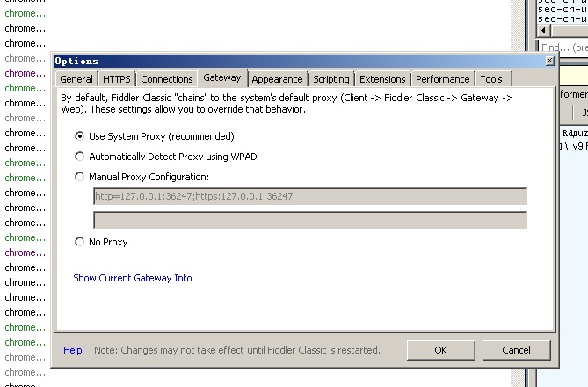Switch to the General tab

(x=76, y=79)
